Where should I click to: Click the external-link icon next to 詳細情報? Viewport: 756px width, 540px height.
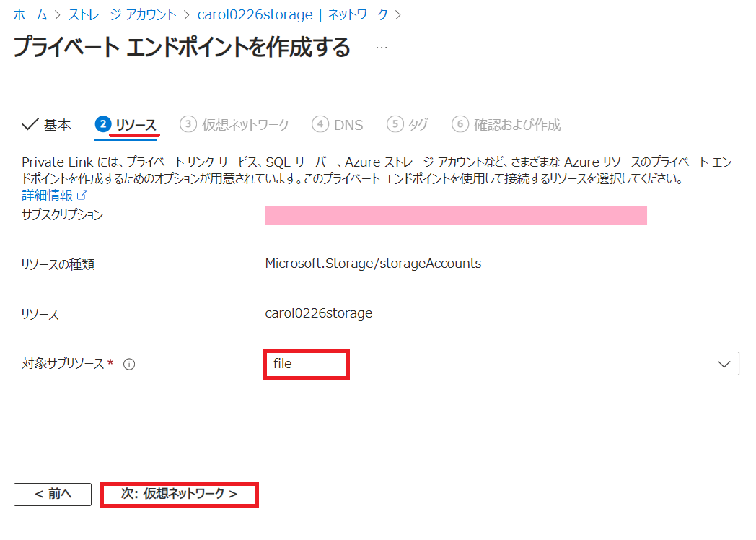coord(82,195)
